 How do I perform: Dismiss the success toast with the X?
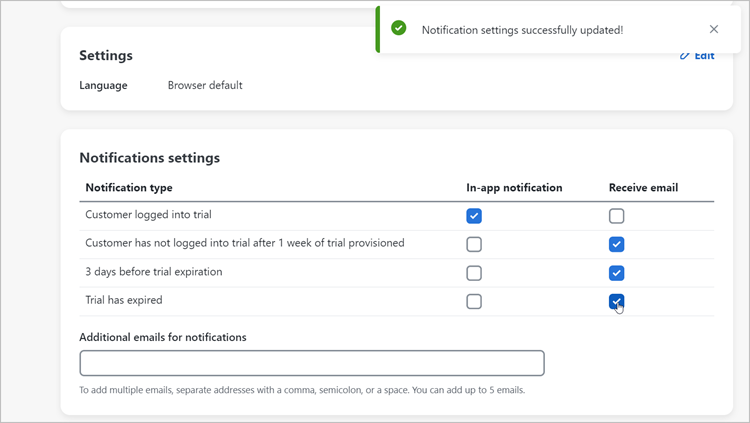[714, 29]
